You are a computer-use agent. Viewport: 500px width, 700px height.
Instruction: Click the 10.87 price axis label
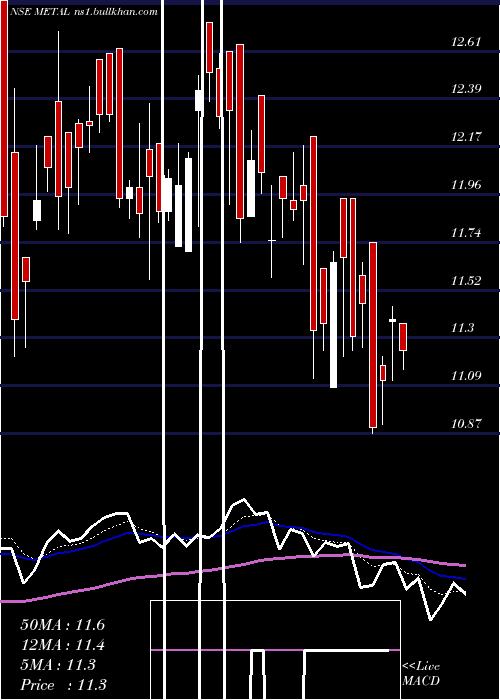point(466,424)
